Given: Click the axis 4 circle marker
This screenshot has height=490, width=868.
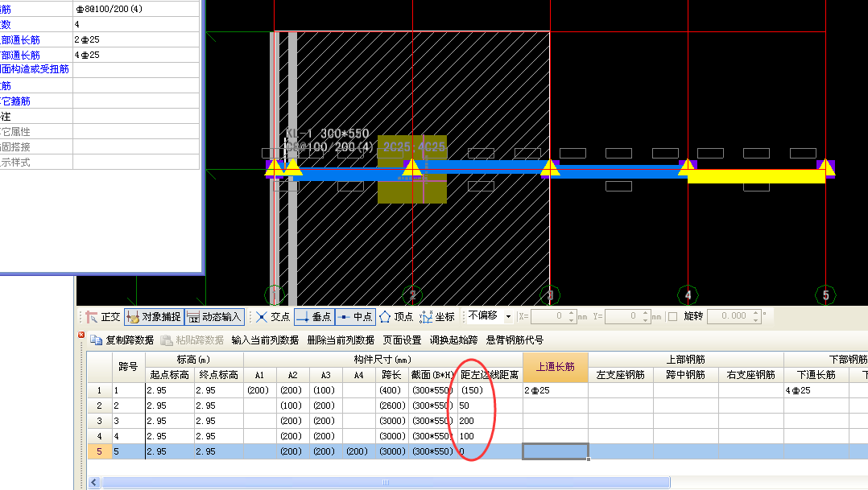Looking at the screenshot, I should pyautogui.click(x=688, y=295).
